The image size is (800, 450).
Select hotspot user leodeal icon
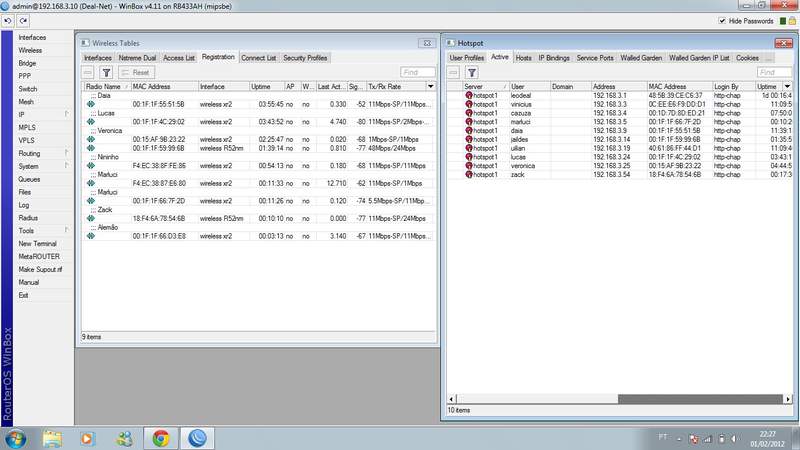[x=468, y=95]
